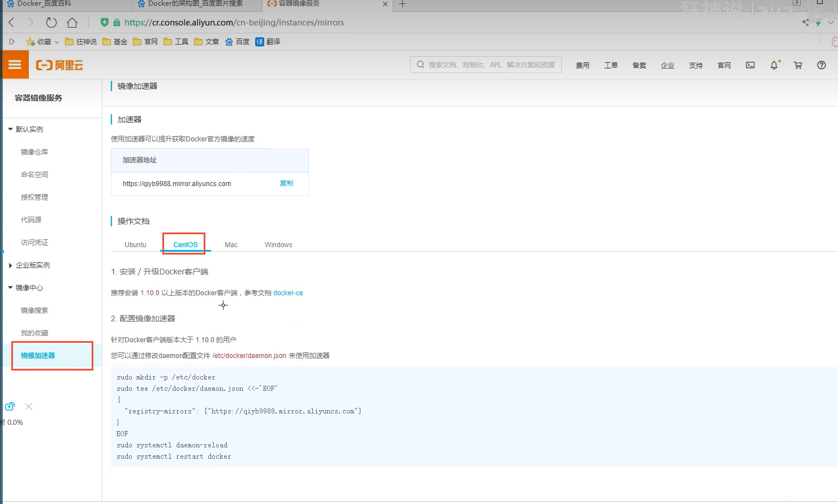Click the notification bell icon
838x504 pixels.
pos(774,65)
